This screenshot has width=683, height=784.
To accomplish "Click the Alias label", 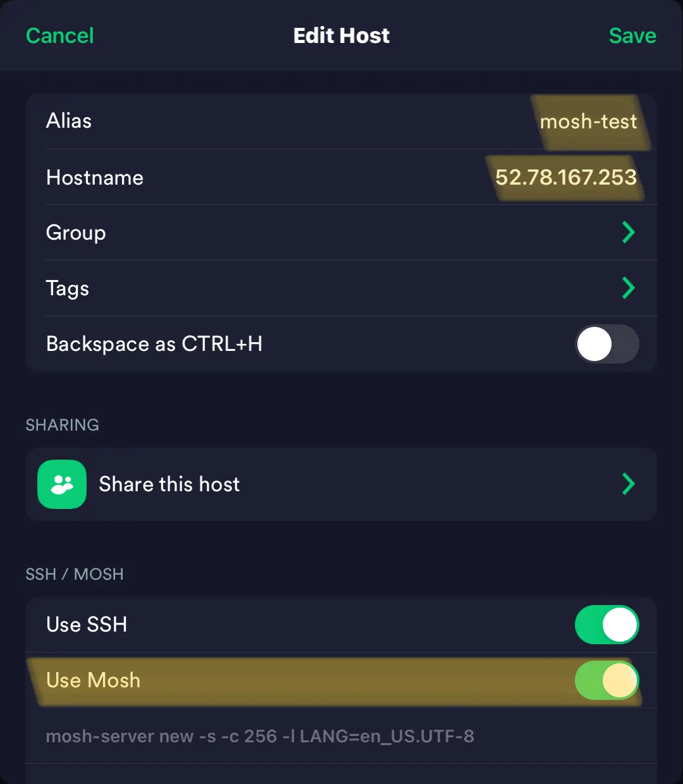I will click(x=69, y=121).
